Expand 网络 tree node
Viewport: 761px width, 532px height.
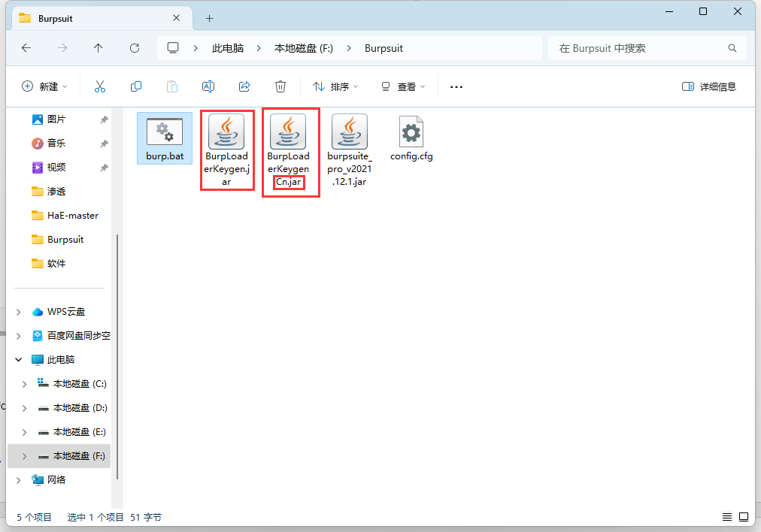(19, 480)
